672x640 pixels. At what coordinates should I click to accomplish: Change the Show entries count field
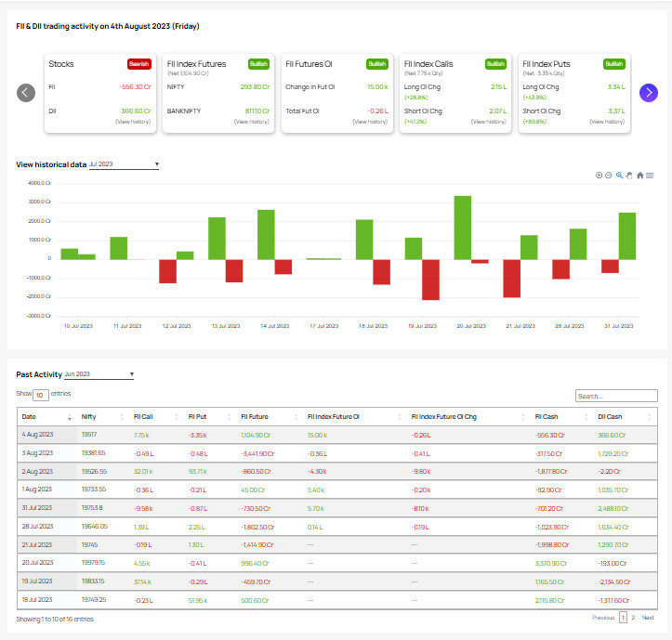(41, 395)
